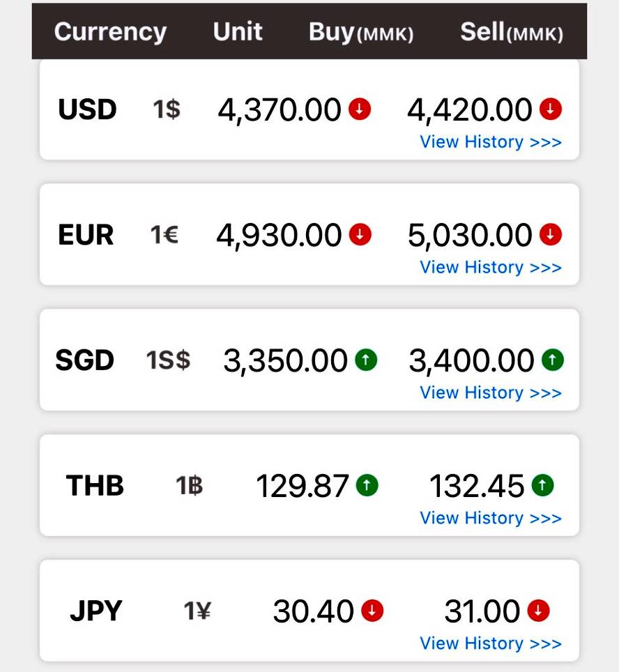
Task: Click the red down arrow beside EUR sell rate
Action: coord(551,235)
